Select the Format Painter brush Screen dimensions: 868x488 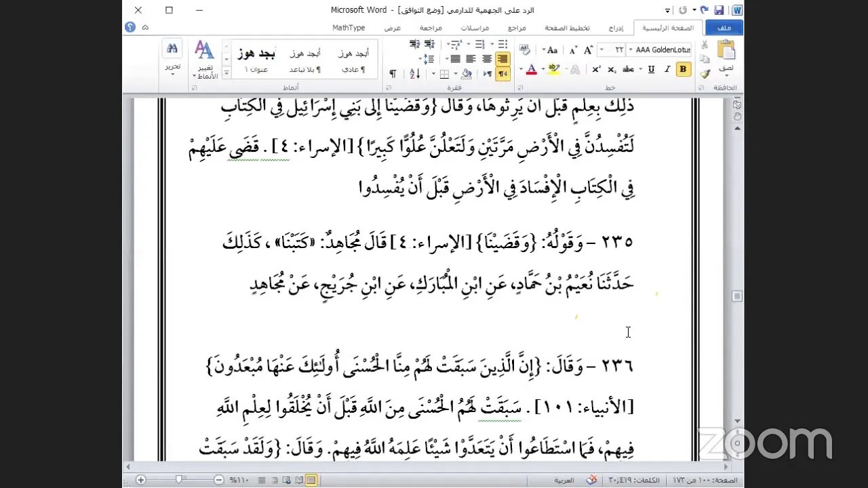pyautogui.click(x=705, y=74)
